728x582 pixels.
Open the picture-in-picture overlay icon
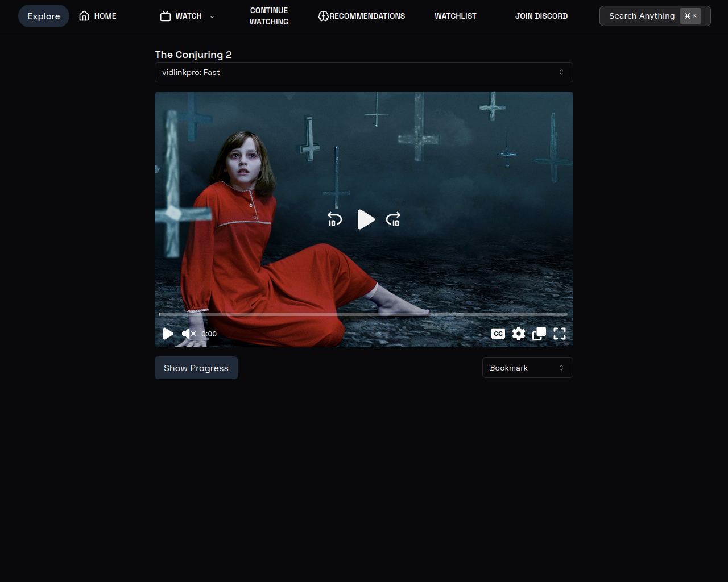point(539,334)
